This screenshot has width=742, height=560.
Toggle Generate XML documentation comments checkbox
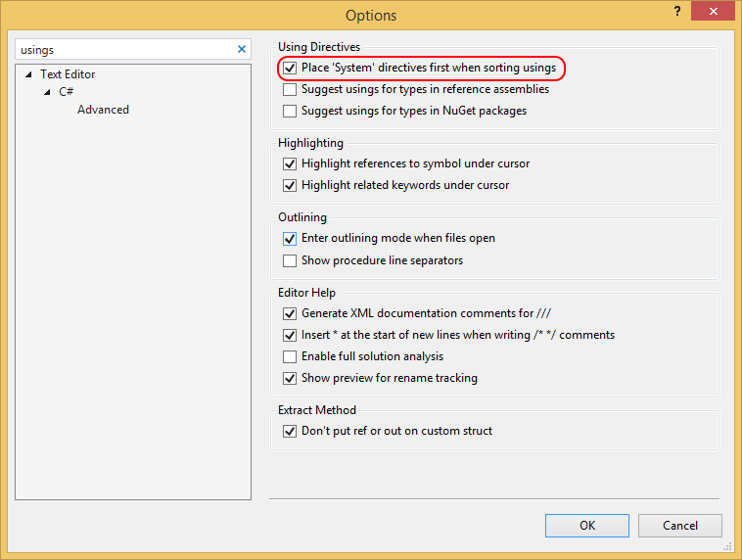pyautogui.click(x=290, y=314)
